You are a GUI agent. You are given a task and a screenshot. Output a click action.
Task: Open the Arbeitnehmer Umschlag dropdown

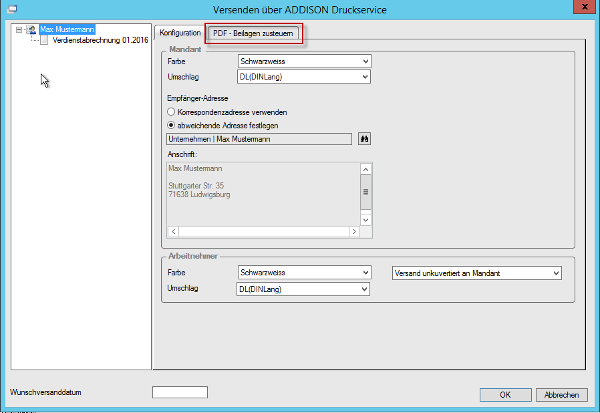(303, 289)
